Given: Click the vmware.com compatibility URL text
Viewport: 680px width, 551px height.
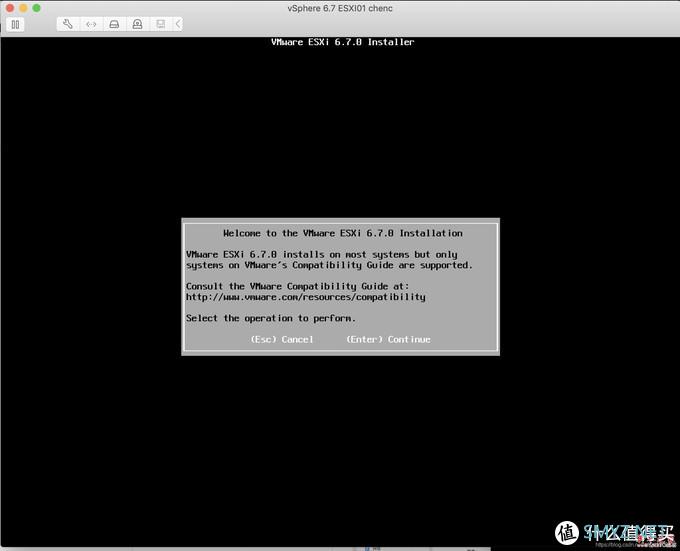Looking at the screenshot, I should tap(306, 297).
